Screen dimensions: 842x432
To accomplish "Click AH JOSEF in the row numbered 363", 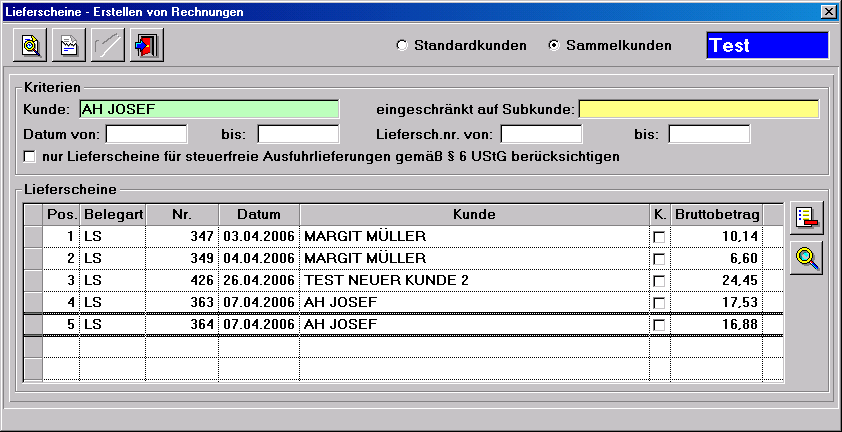I will (x=474, y=303).
